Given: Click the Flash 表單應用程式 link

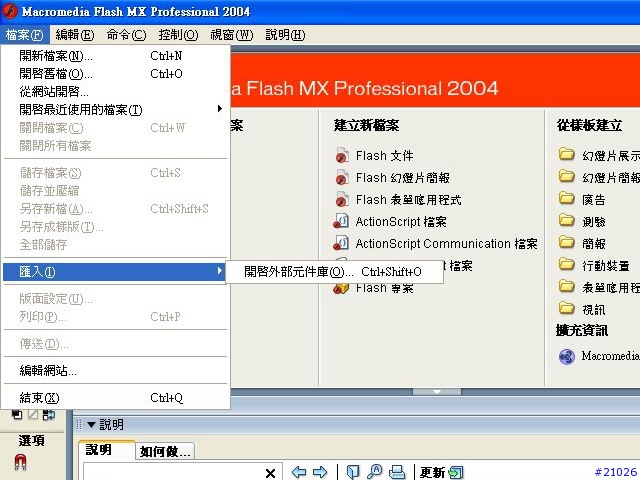Looking at the screenshot, I should coord(409,200).
